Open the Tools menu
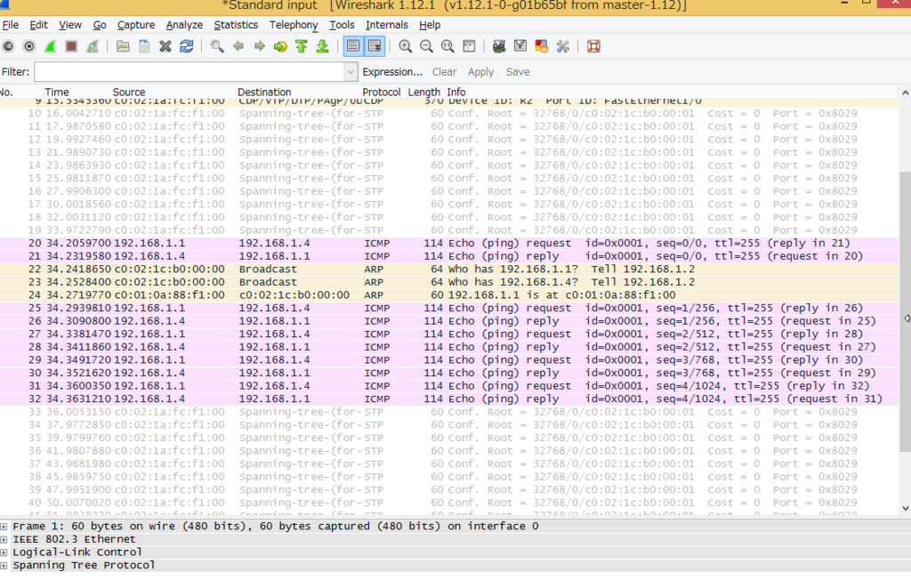This screenshot has width=911, height=588. point(342,25)
